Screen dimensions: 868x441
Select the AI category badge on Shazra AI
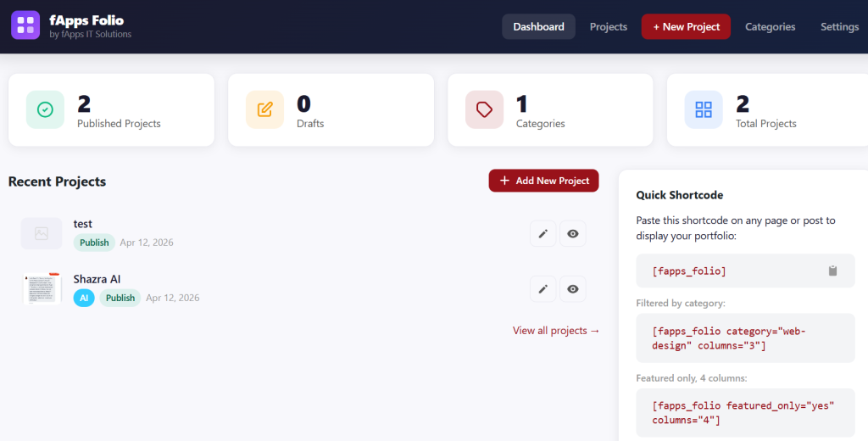click(x=84, y=298)
